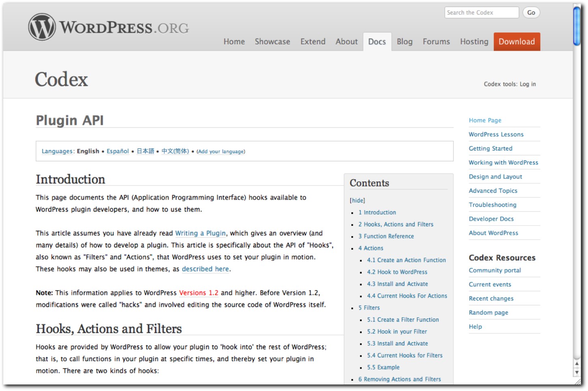Click the WordPress.org wordmark text
Screen dimensions: 588x391
pos(124,28)
